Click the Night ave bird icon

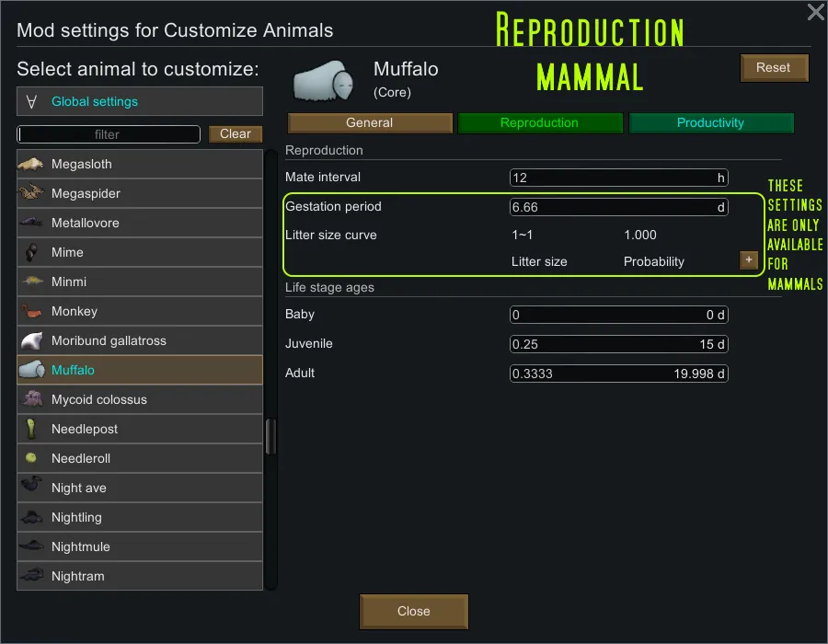(x=30, y=488)
